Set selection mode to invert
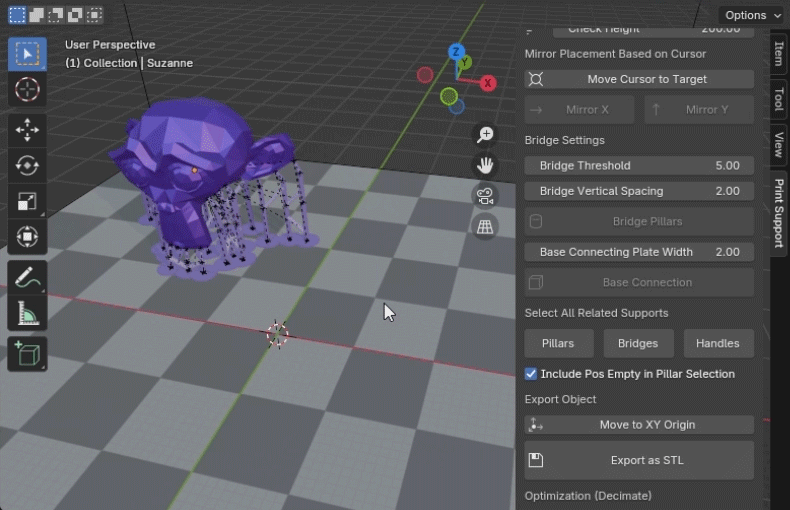This screenshot has height=510, width=790. click(x=75, y=15)
